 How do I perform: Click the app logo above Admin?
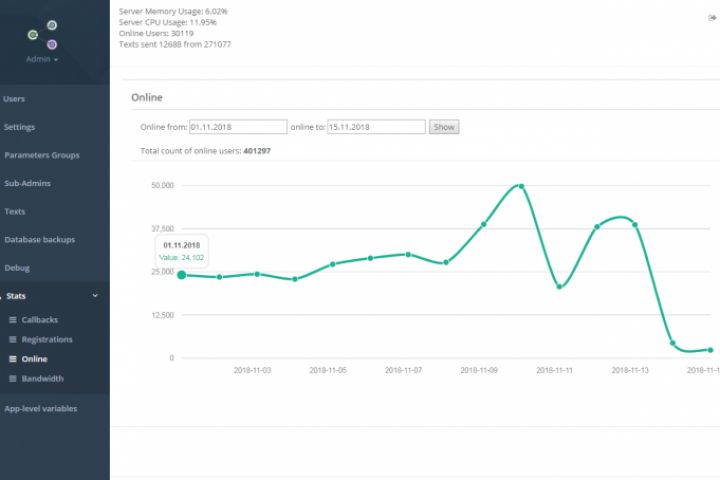[42, 35]
